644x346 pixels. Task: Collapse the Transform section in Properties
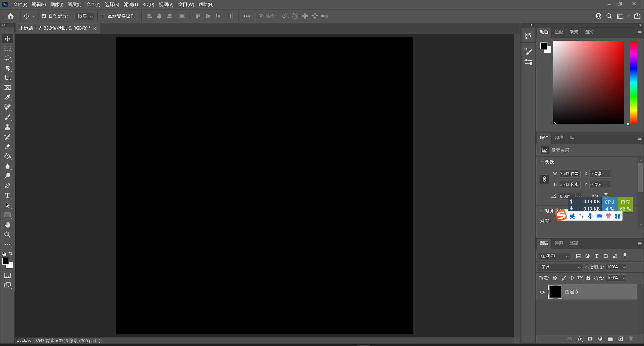[x=541, y=162]
